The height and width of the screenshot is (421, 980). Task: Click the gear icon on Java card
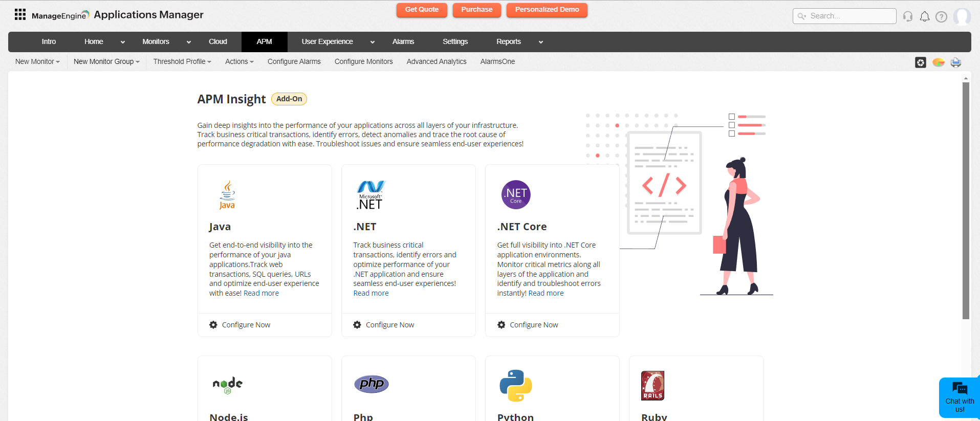[x=213, y=325]
